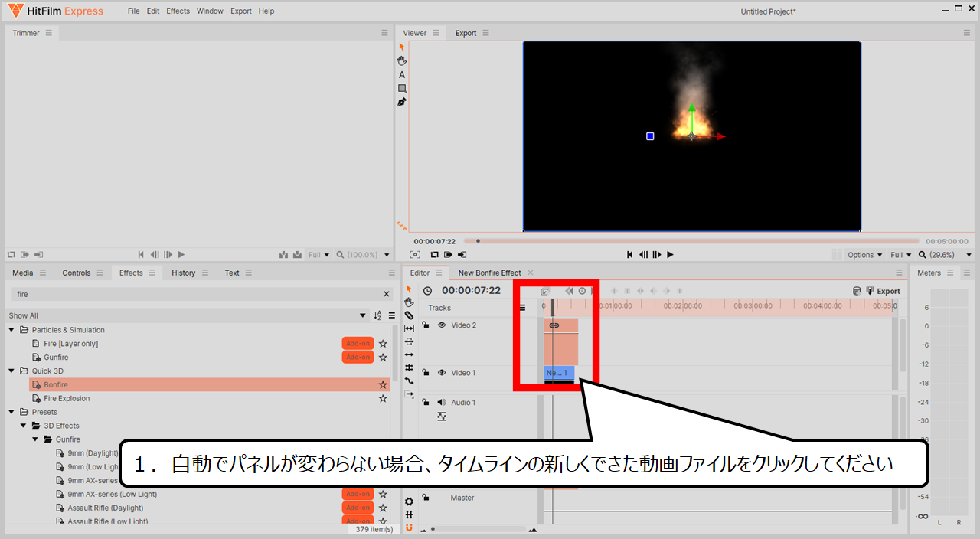Favorite the Fire Explosion effect star
Viewport: 980px width, 539px height.
tap(383, 398)
